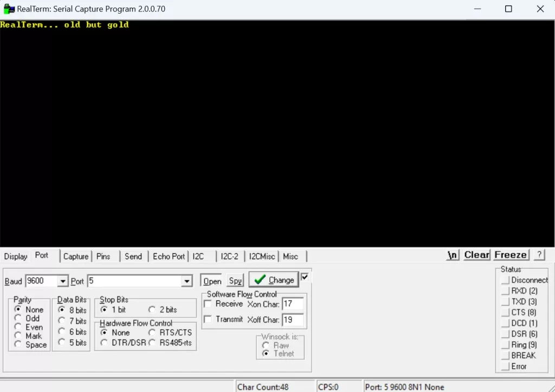Screen dimensions: 555x392
Task: Open the Capture tab
Action: click(76, 256)
